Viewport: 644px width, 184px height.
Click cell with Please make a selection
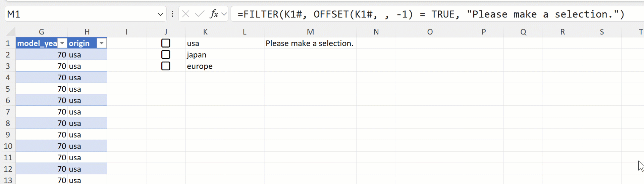pyautogui.click(x=309, y=43)
